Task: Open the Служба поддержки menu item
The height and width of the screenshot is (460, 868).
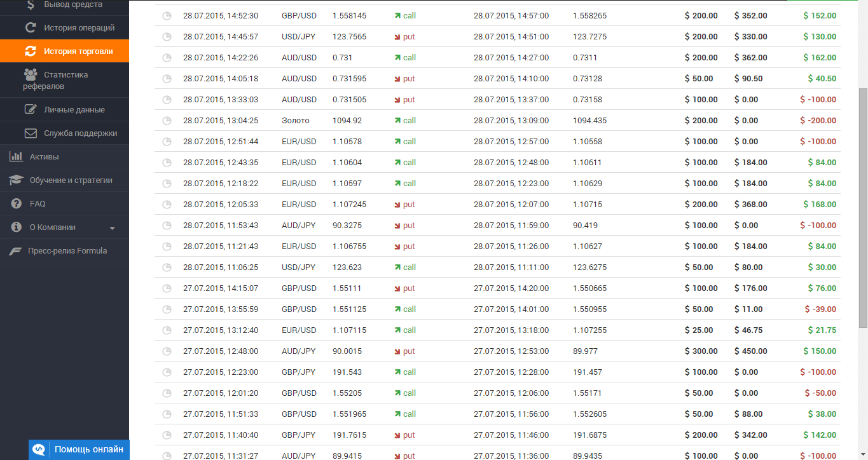Action: tap(80, 133)
